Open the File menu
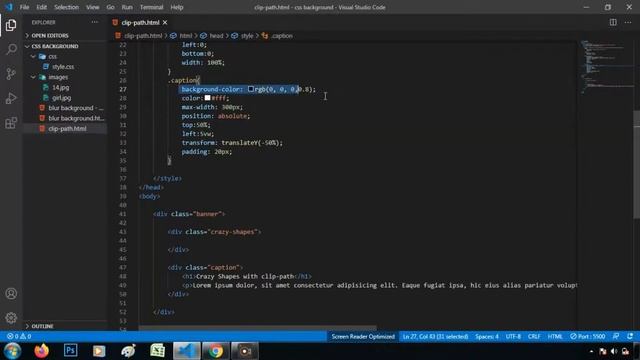The width and height of the screenshot is (640, 360). 24,7
